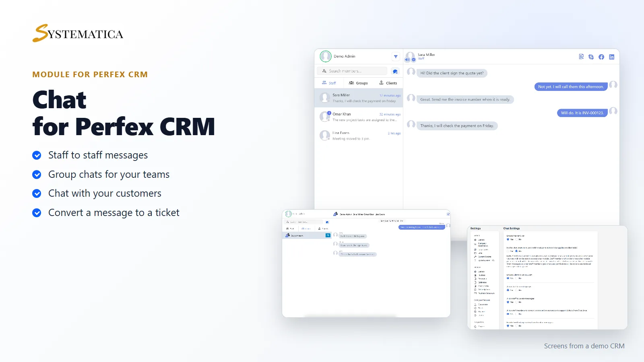Open Omar Khan's conversation

[359, 117]
